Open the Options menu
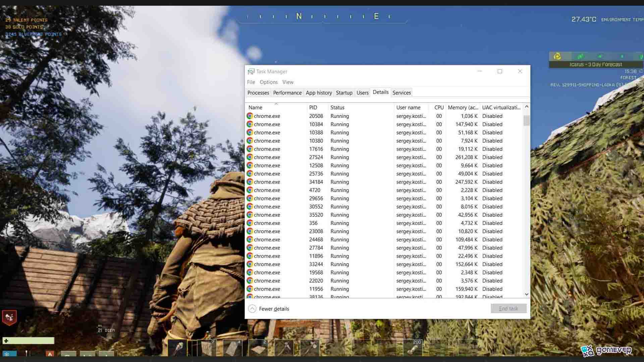 point(268,82)
